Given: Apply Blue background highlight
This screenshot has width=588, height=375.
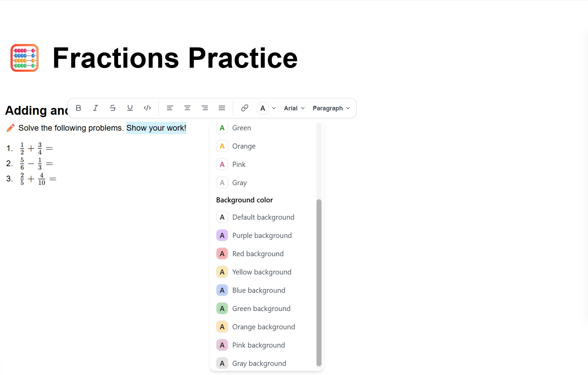Looking at the screenshot, I should 259,290.
